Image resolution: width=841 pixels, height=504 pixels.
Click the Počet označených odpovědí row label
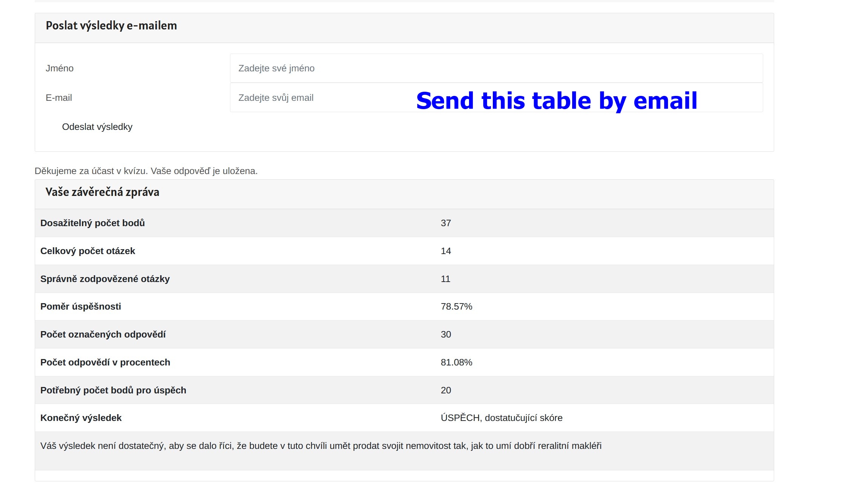tap(103, 334)
